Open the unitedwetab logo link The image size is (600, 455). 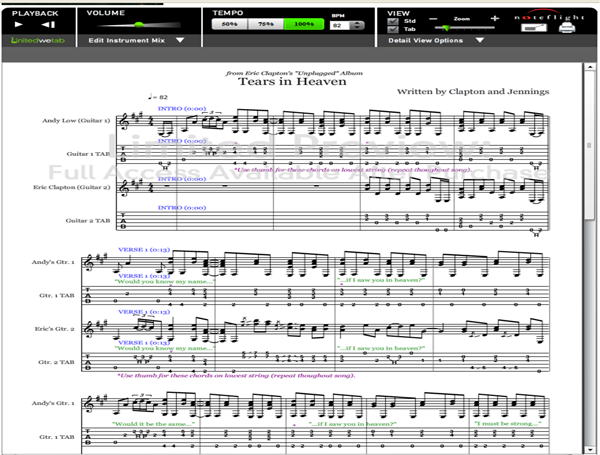tap(38, 40)
